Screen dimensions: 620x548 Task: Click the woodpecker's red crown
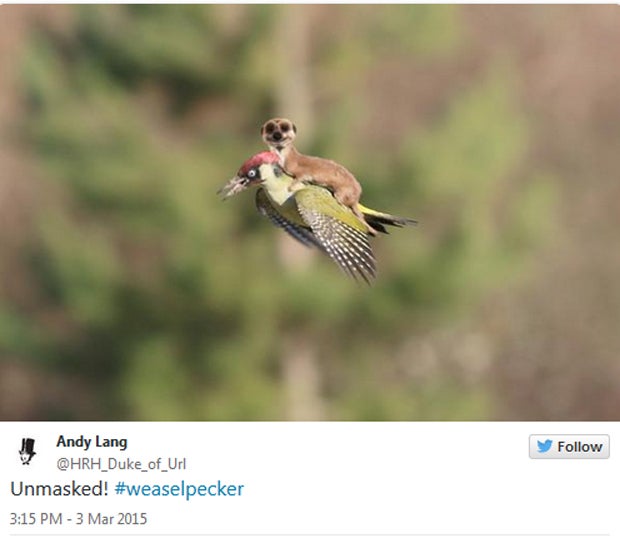coord(259,161)
